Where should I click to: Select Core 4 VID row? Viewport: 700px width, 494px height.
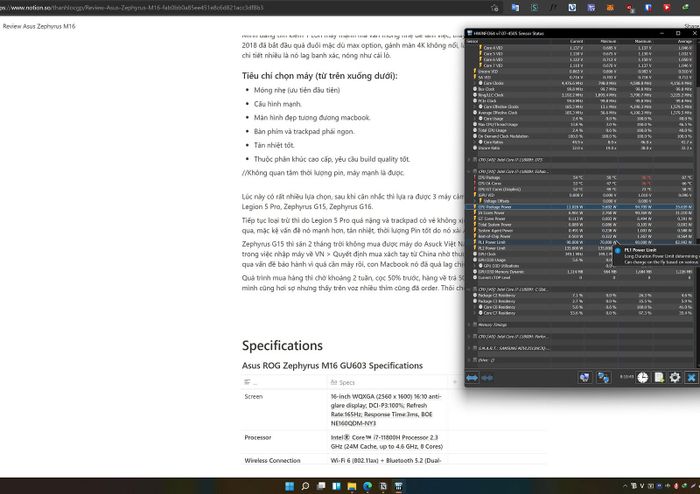tap(580, 48)
